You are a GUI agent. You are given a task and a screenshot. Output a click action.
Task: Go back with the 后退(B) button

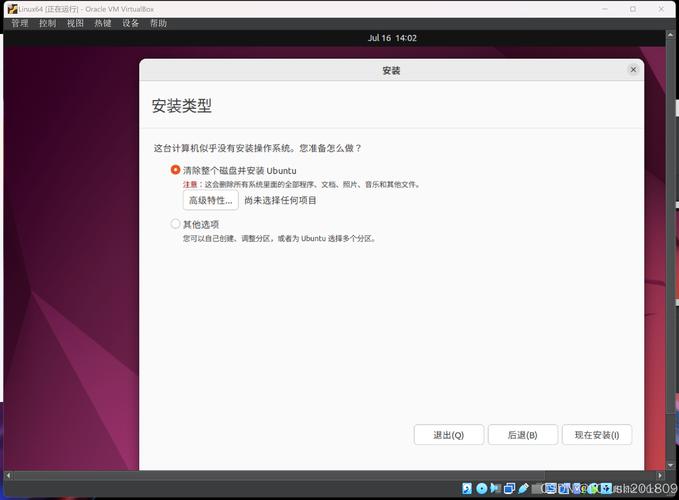[523, 435]
